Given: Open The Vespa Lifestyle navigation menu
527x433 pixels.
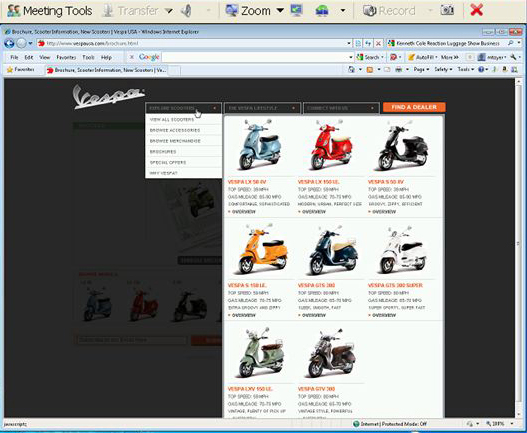Looking at the screenshot, I should [x=262, y=108].
